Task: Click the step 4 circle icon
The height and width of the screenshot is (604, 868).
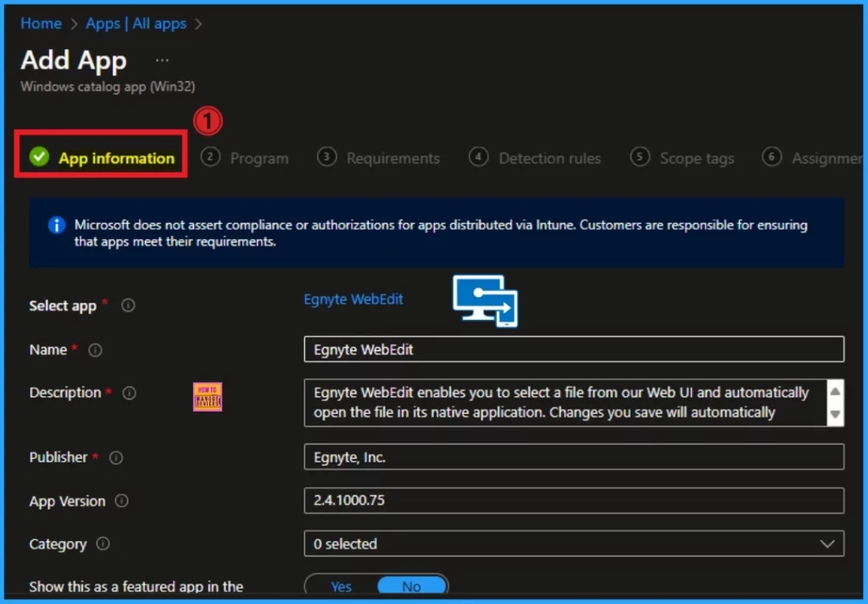Action: [x=478, y=157]
